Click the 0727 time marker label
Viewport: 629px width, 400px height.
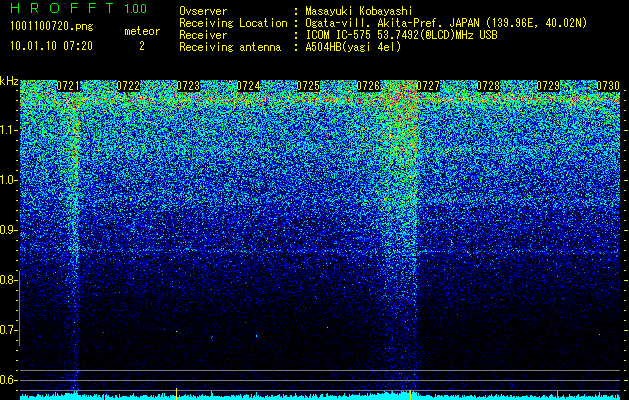point(428,86)
